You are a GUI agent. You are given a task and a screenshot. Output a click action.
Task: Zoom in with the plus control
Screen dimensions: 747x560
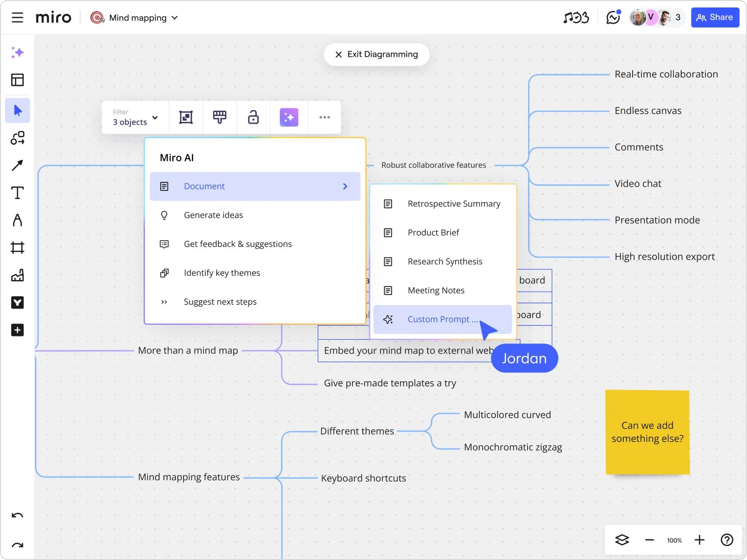699,540
